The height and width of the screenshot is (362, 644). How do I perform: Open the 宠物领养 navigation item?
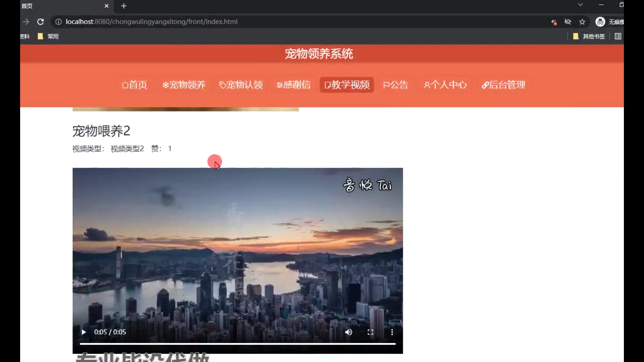tap(184, 85)
